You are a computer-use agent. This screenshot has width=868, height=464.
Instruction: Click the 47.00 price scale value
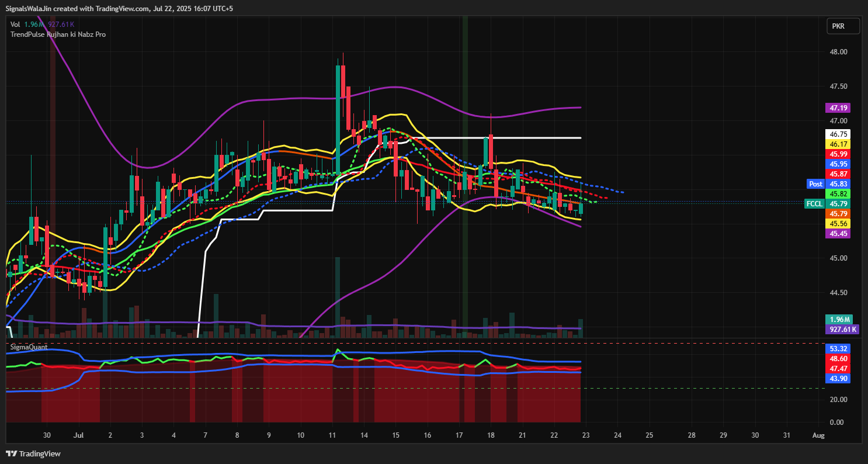[x=838, y=121]
